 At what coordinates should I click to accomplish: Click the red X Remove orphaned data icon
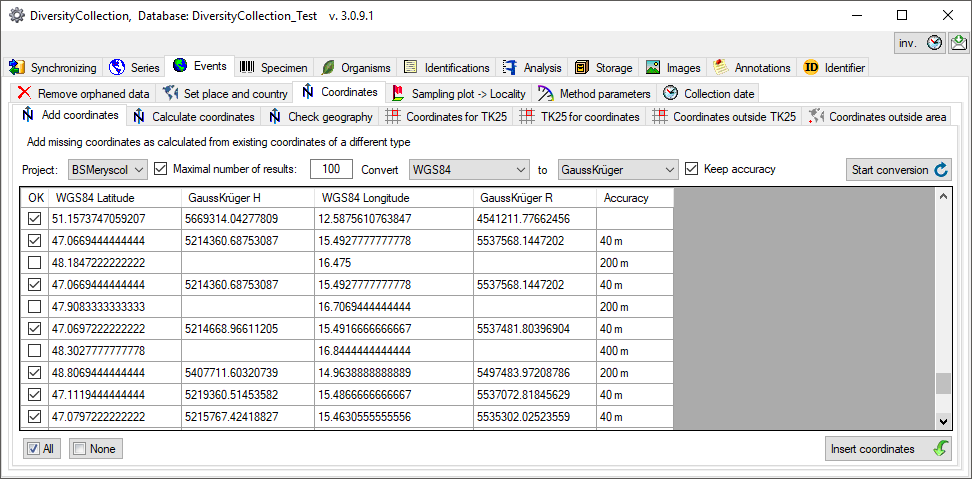[x=24, y=94]
